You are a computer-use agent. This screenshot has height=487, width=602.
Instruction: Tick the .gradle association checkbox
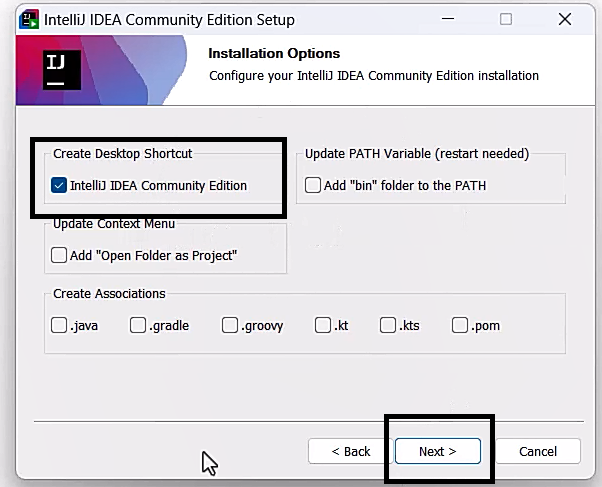pyautogui.click(x=138, y=325)
